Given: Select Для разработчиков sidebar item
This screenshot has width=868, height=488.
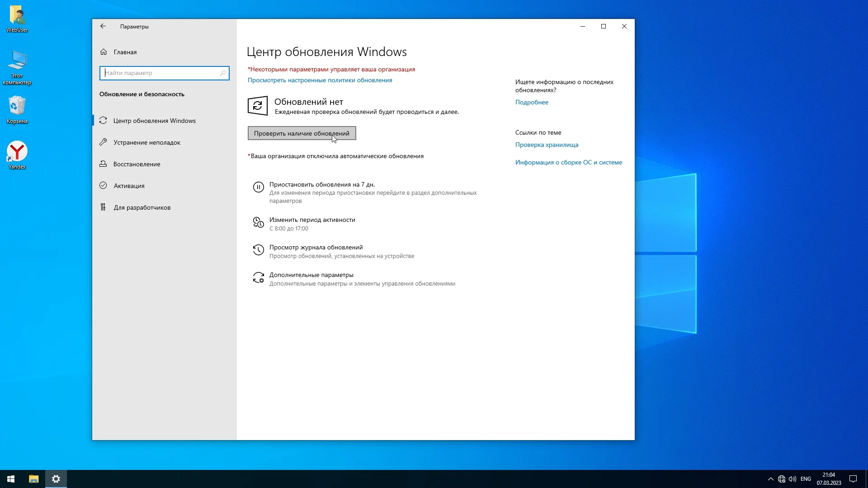Looking at the screenshot, I should tap(142, 207).
